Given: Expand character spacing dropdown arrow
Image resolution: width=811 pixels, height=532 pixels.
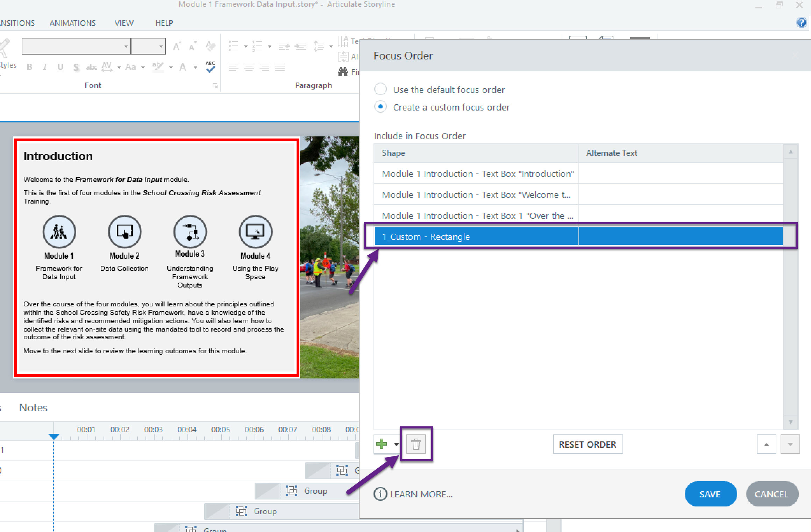Looking at the screenshot, I should (x=119, y=67).
